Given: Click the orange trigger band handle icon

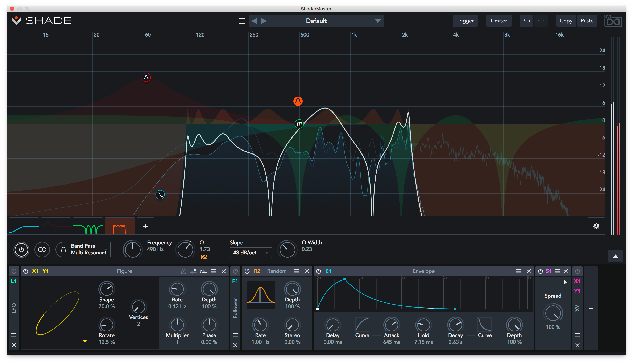Looking at the screenshot, I should pyautogui.click(x=298, y=101).
